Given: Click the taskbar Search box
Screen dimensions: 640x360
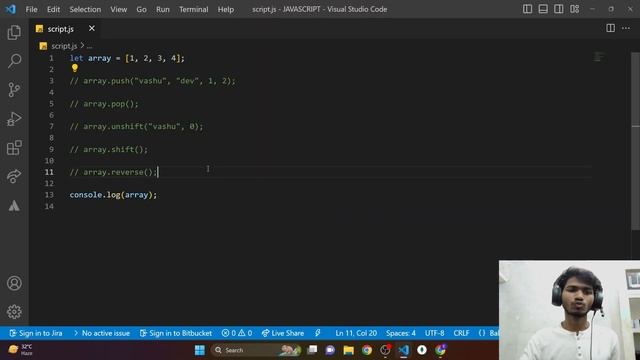Looking at the screenshot, I should tap(256, 350).
